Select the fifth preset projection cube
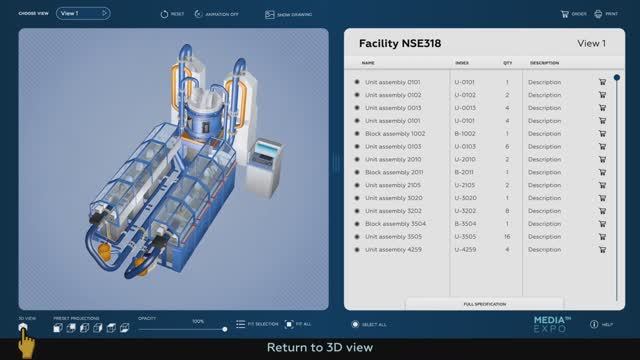Image resolution: width=640 pixels, height=360 pixels. pos(111,328)
